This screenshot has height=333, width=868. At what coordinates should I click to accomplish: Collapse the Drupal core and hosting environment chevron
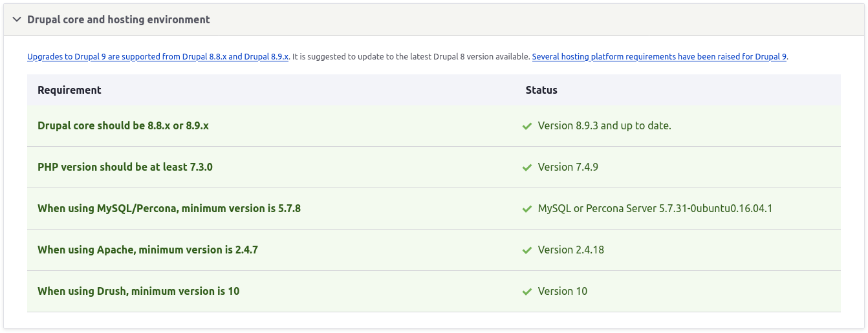(17, 19)
